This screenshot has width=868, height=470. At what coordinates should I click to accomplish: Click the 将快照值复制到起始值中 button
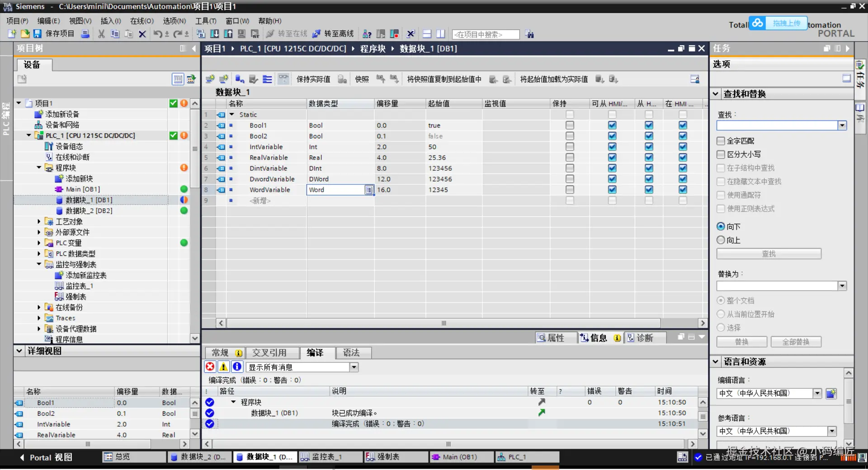click(x=444, y=79)
